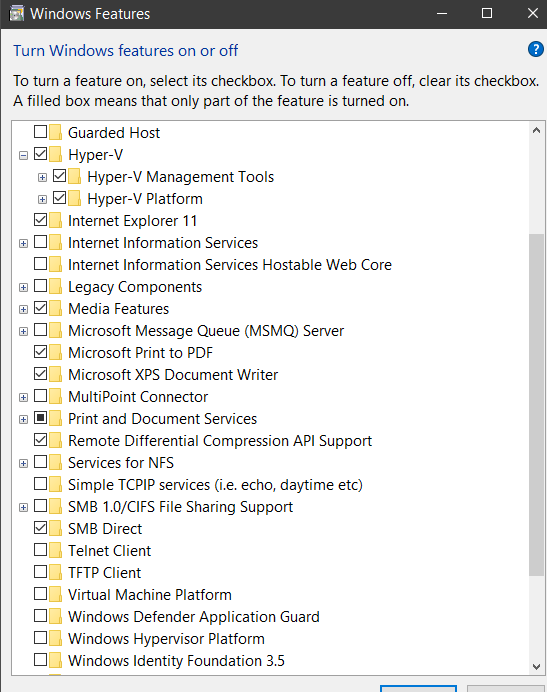Viewport: 547px width, 692px height.
Task: Select the Internet Information Services Hostable Web Core label
Action: (x=230, y=265)
